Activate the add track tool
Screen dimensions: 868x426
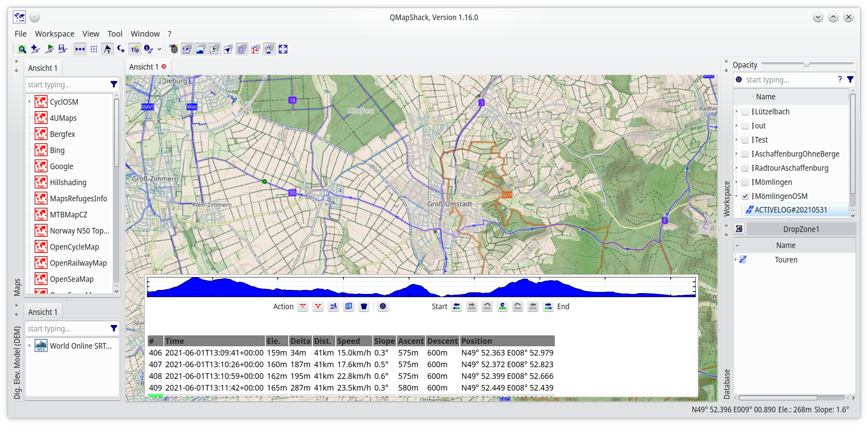click(x=35, y=49)
